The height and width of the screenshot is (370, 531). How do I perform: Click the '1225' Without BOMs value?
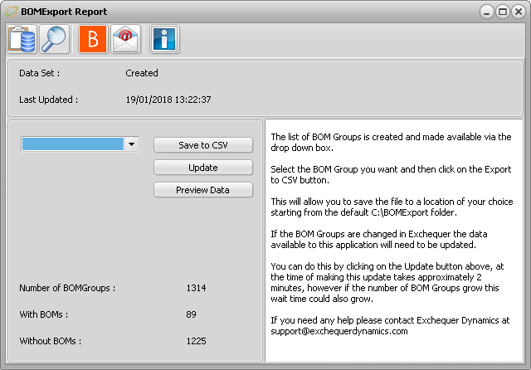point(196,341)
